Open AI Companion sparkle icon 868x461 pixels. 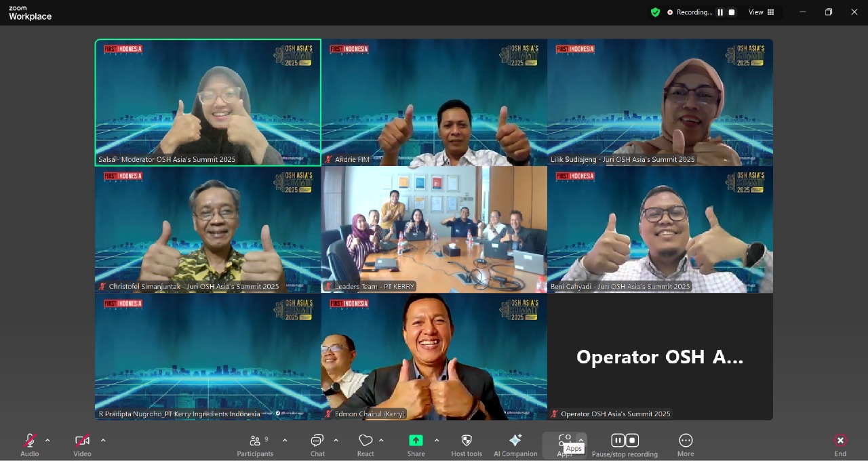(x=515, y=441)
